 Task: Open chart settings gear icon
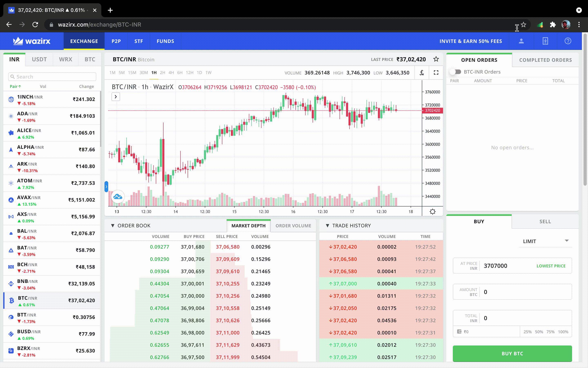pos(432,212)
